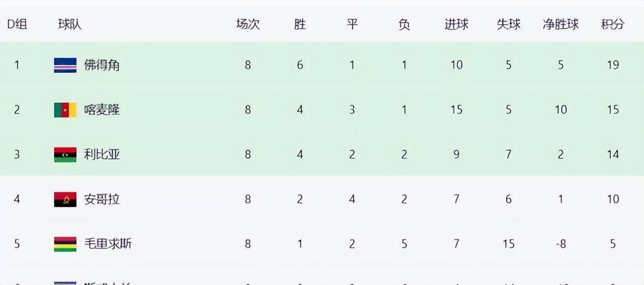This screenshot has height=285, width=644.
Task: Select the 进球 column header
Action: click(x=456, y=24)
